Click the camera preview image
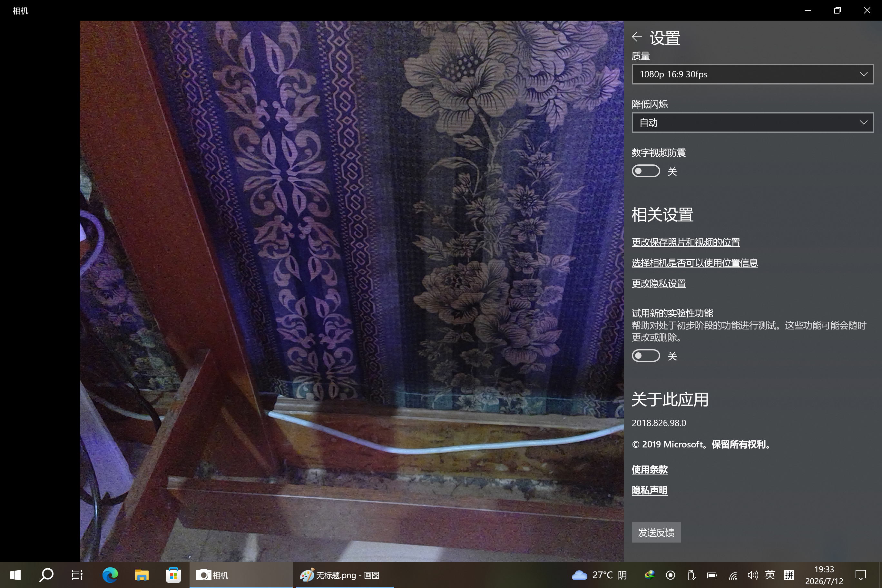The image size is (882, 588). (352, 291)
